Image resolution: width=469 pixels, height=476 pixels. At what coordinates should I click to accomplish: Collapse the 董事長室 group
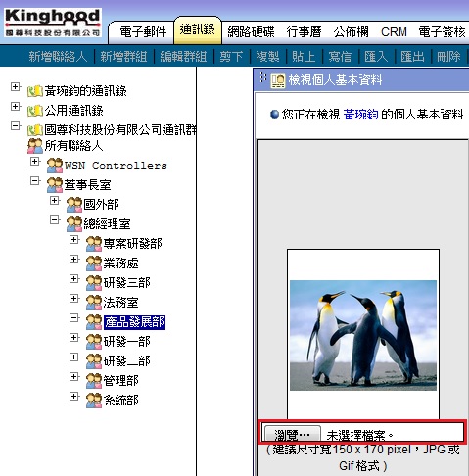(35, 181)
